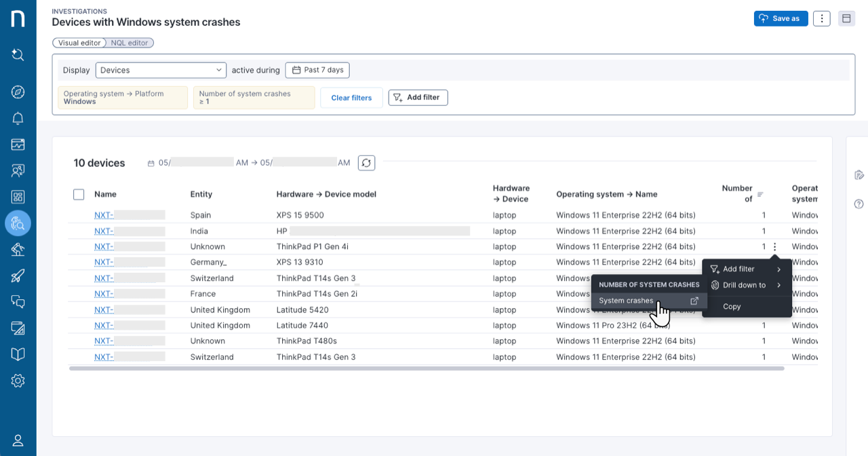Screen dimensions: 868x456
Task: Open the Devices display dropdown
Action: [x=161, y=70]
